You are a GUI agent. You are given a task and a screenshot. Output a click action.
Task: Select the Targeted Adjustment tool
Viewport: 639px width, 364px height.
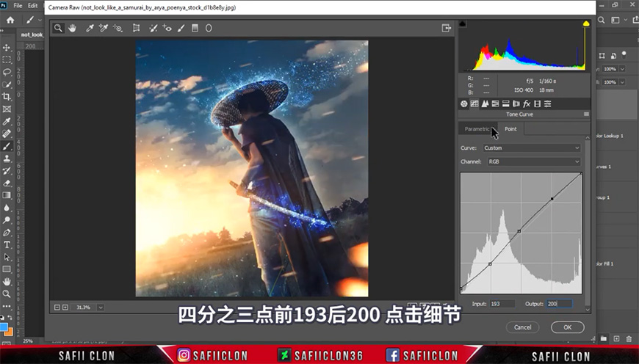[x=118, y=28]
